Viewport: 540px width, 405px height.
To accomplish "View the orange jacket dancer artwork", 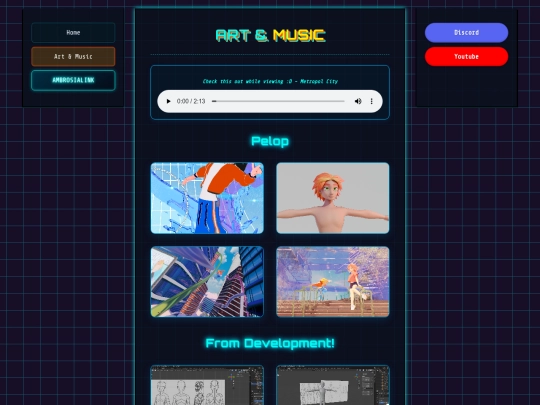I will click(x=207, y=198).
